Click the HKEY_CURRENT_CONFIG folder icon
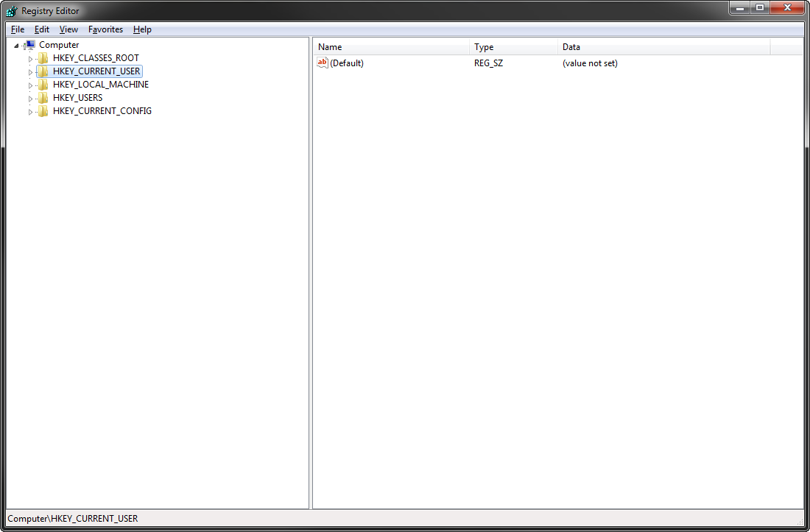Viewport: 810px width, 532px height. (x=43, y=111)
